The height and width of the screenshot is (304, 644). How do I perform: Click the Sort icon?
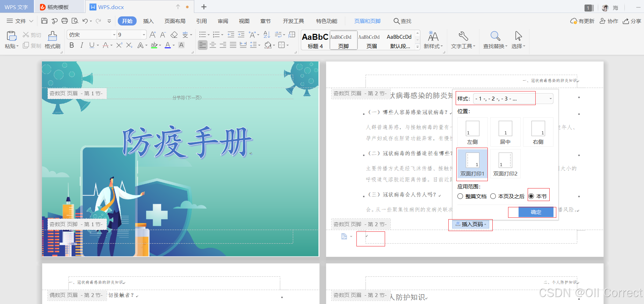point(267,35)
